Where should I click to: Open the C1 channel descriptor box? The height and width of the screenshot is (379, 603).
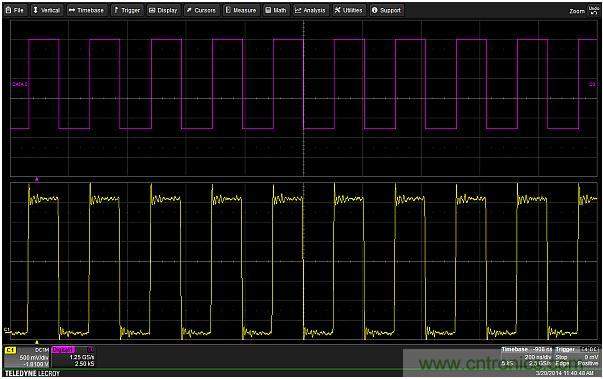point(27,357)
